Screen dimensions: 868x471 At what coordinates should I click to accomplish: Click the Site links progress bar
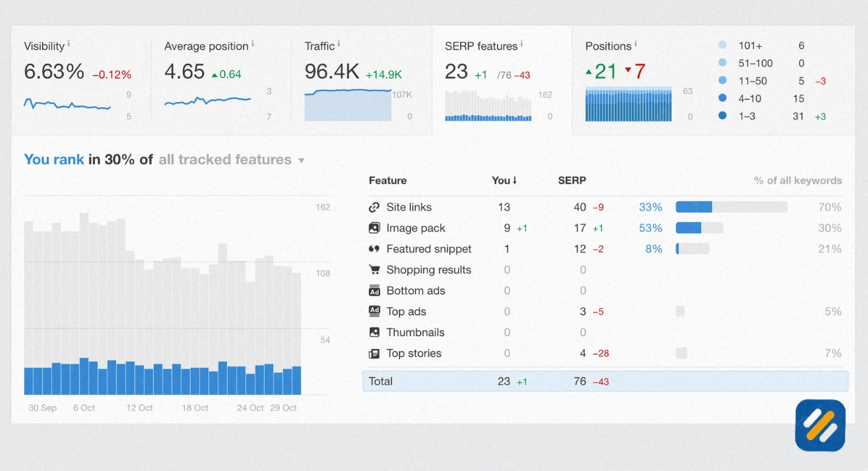tap(732, 207)
